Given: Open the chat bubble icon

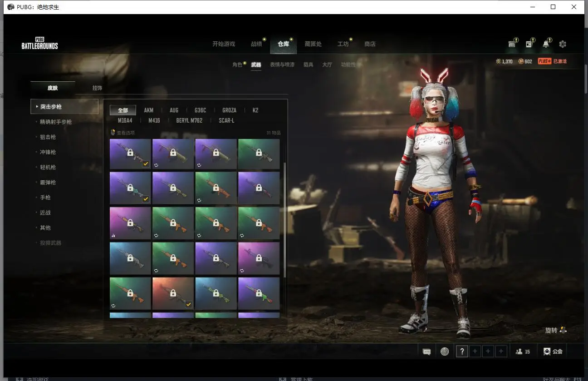Looking at the screenshot, I should click(426, 351).
